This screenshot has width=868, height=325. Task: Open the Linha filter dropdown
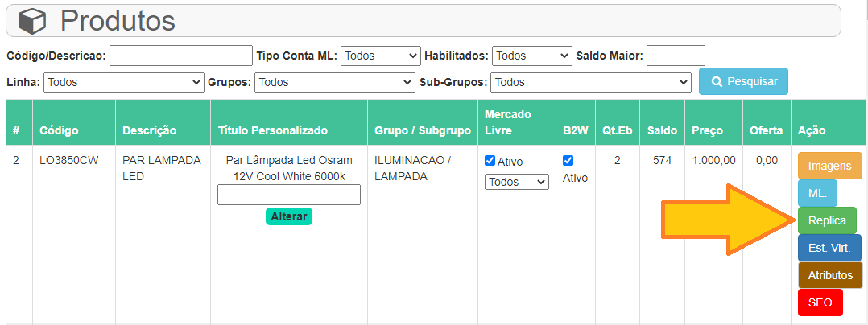[124, 82]
